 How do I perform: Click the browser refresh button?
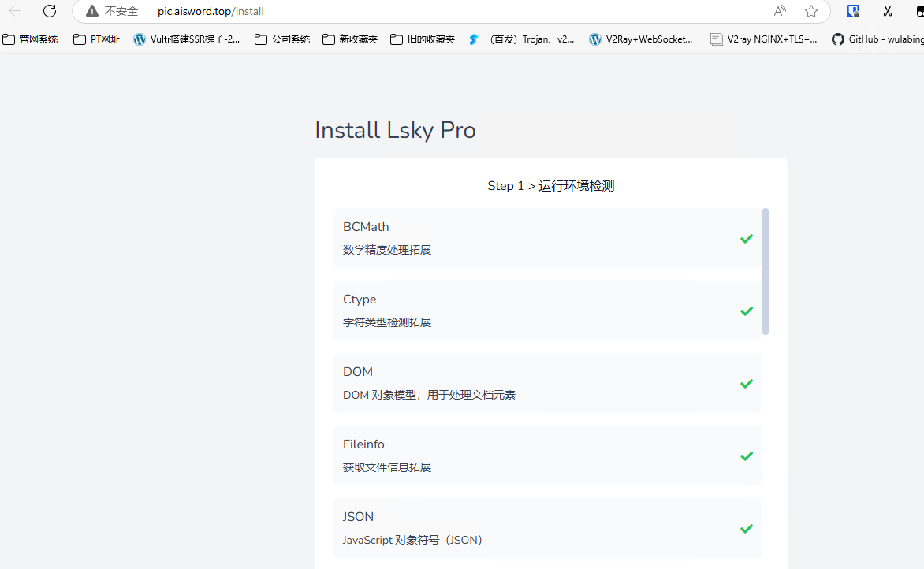[50, 11]
